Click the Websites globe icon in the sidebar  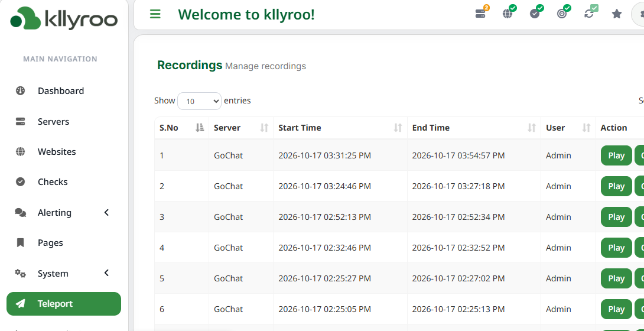[20, 151]
